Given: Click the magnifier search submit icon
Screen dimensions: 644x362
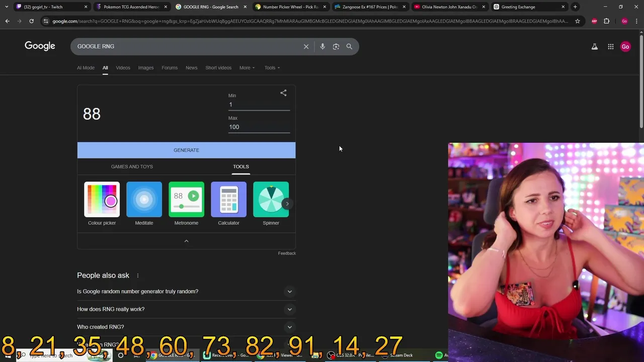Looking at the screenshot, I should click(x=349, y=46).
